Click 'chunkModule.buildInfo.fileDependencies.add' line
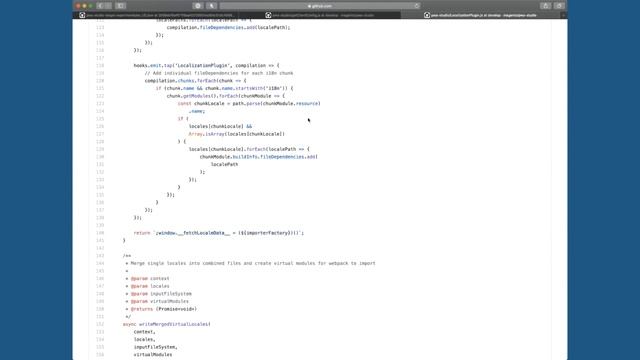The width and height of the screenshot is (640, 360). [258, 157]
